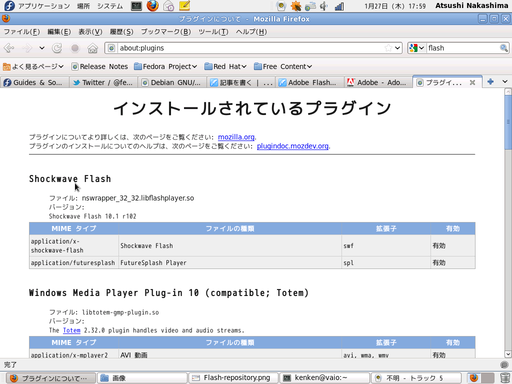This screenshot has height=384, width=512.
Task: Open the ヘルプ(H) menu
Action: [x=251, y=32]
